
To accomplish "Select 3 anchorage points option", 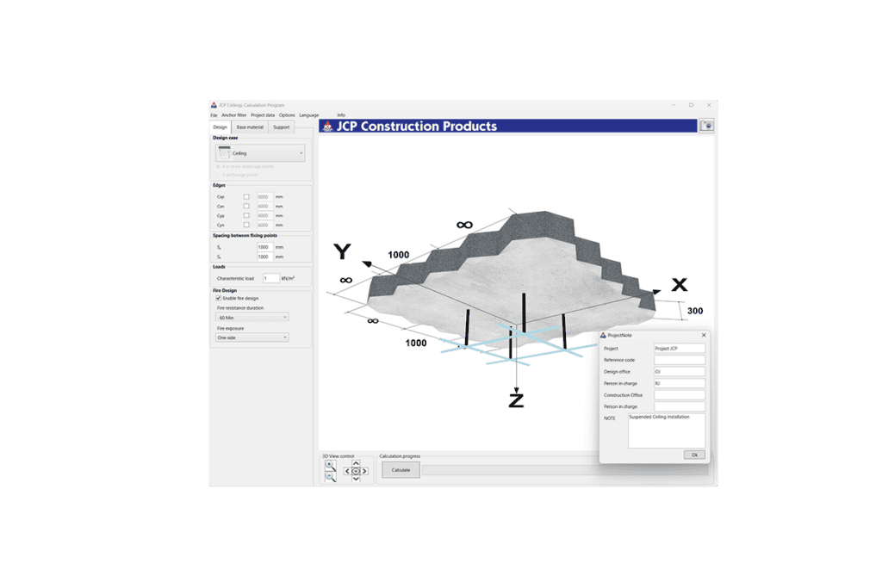I will click(x=218, y=175).
